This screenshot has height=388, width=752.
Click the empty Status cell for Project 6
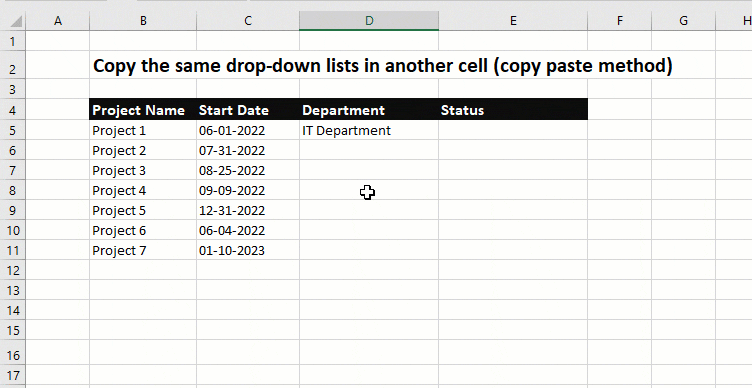[x=513, y=231]
